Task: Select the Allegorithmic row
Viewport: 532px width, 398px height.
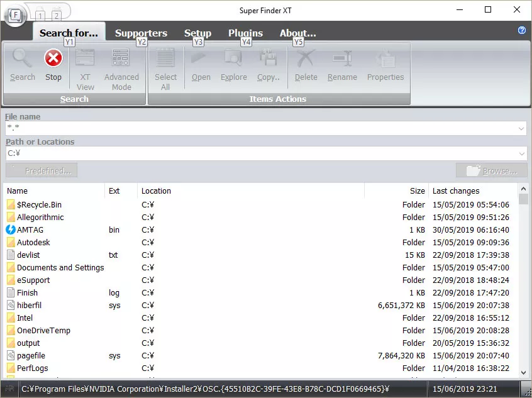Action: pyautogui.click(x=260, y=217)
